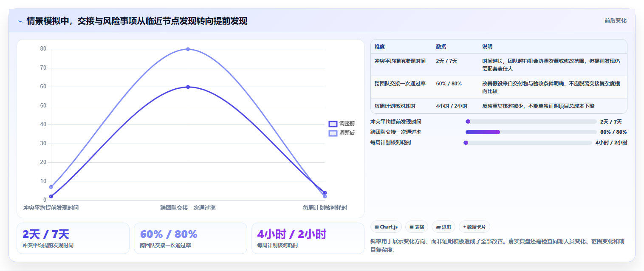Click the 表格 tag chip

416,227
